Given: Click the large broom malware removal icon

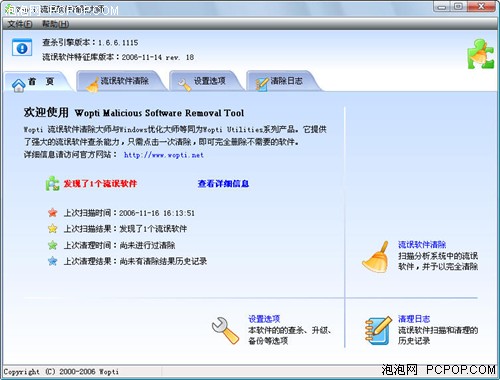Looking at the screenshot, I should point(376,257).
